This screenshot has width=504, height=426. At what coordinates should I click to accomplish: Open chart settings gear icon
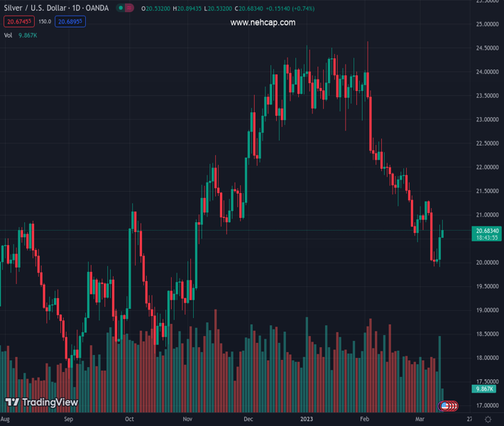[x=486, y=420]
